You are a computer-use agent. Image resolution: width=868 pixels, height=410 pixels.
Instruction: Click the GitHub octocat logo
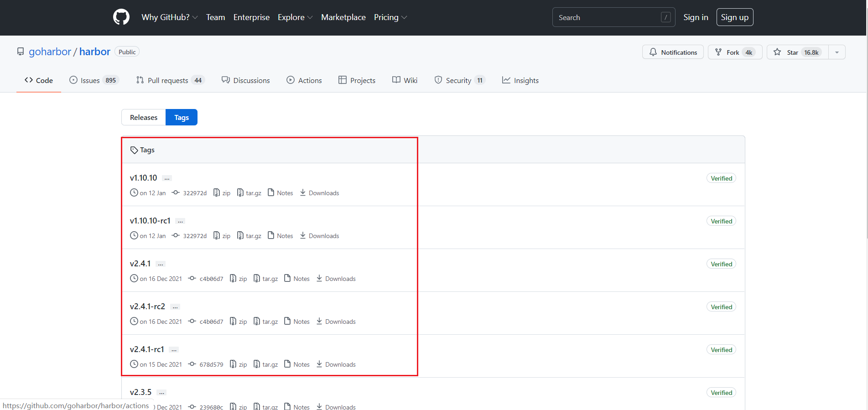[121, 17]
